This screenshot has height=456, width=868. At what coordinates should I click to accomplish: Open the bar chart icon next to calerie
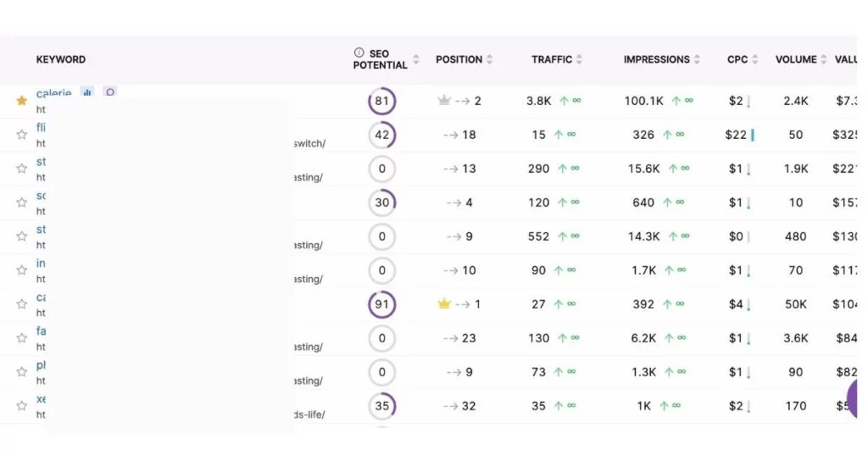[x=86, y=92]
